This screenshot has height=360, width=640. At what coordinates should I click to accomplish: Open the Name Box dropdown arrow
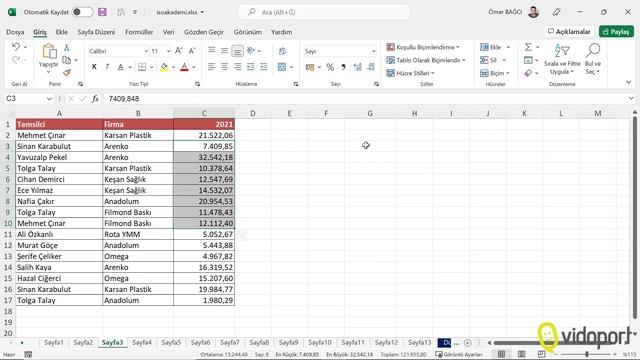49,99
